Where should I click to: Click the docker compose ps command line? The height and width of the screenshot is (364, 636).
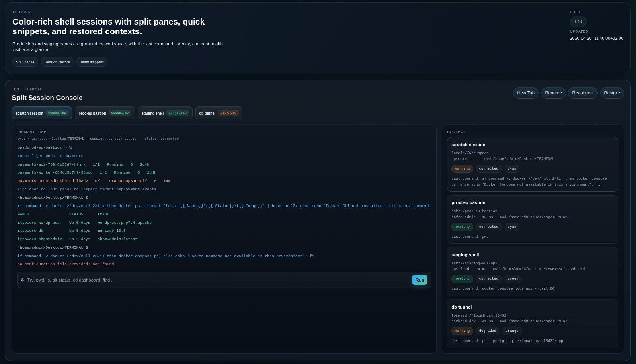click(x=166, y=256)
